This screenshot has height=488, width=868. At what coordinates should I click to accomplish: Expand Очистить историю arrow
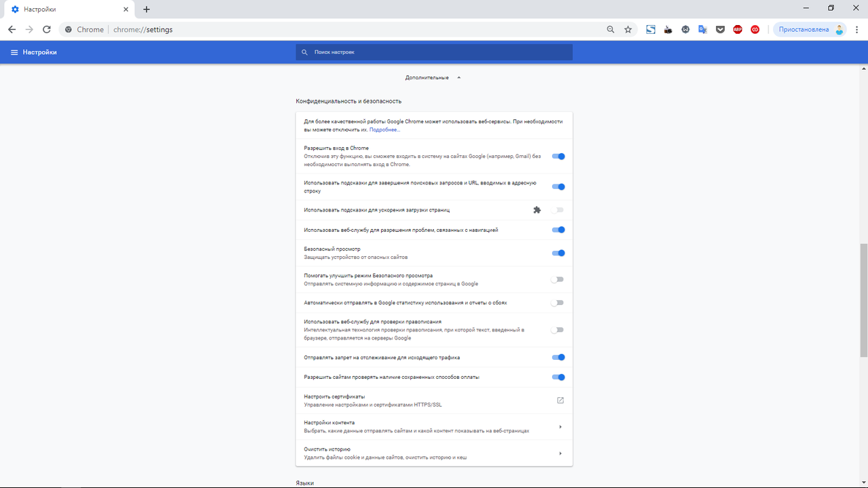pos(560,453)
